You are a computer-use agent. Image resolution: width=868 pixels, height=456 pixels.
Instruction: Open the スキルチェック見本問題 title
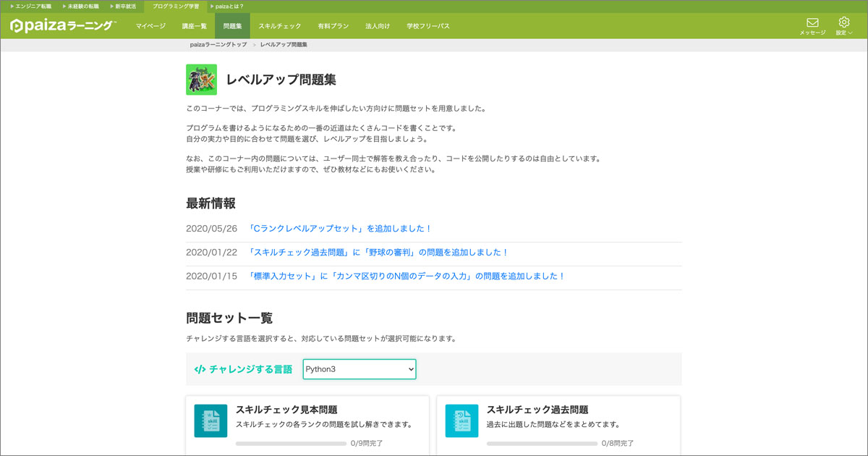pyautogui.click(x=286, y=410)
